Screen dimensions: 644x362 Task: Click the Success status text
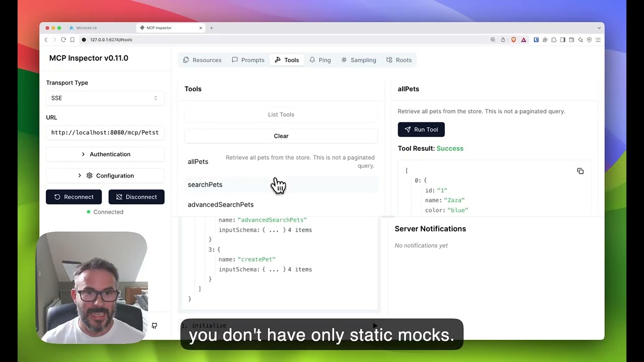tap(450, 148)
